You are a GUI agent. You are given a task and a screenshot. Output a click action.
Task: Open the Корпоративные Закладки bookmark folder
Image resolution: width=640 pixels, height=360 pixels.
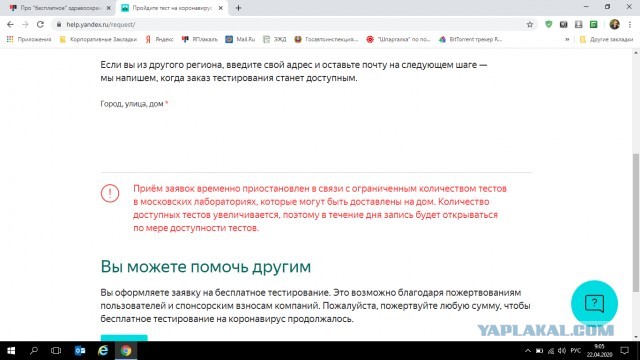click(98, 39)
